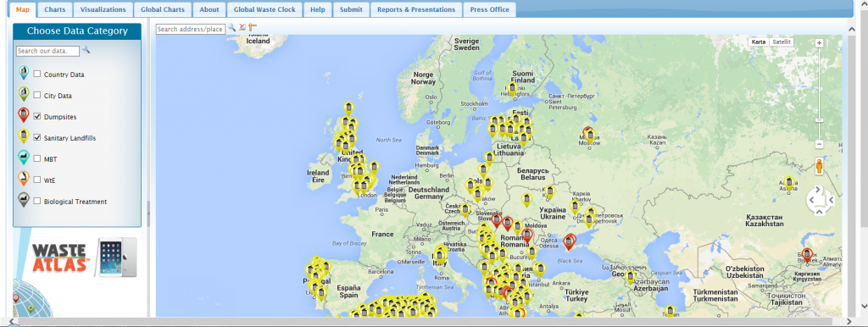Switch map to Satellit view
This screenshot has width=868, height=327.
tap(782, 42)
